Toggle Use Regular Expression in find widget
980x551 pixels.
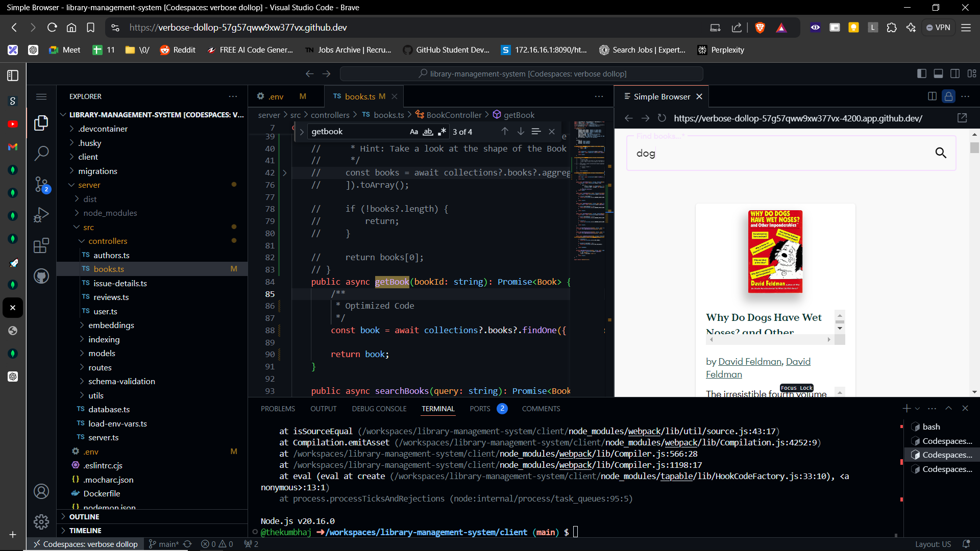point(442,132)
